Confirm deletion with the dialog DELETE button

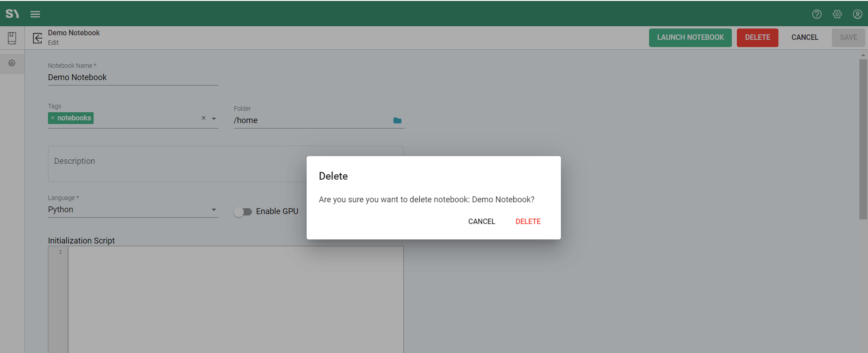528,221
